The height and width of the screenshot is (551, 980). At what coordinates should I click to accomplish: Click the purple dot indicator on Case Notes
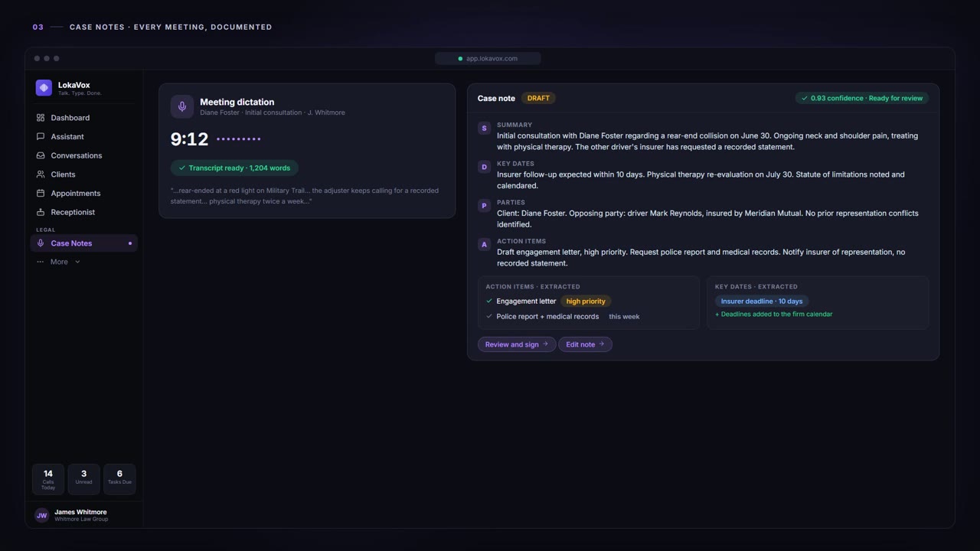130,243
